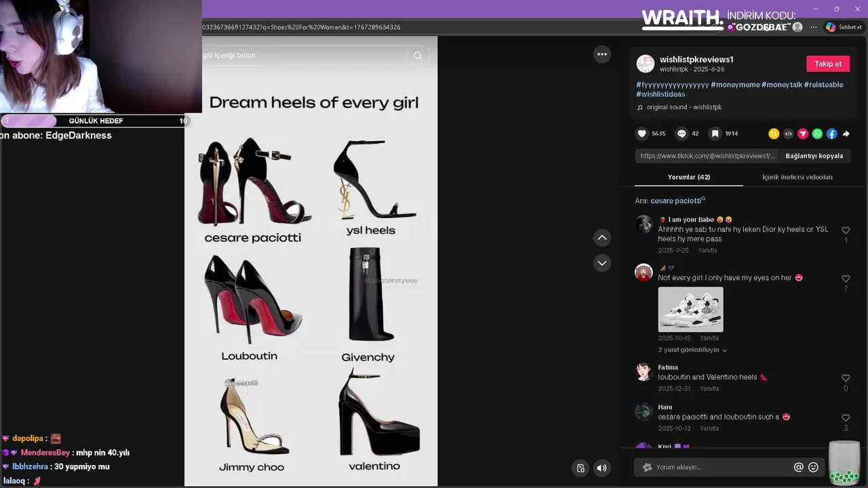Open Copilot 'Sohbet et' button

(844, 27)
